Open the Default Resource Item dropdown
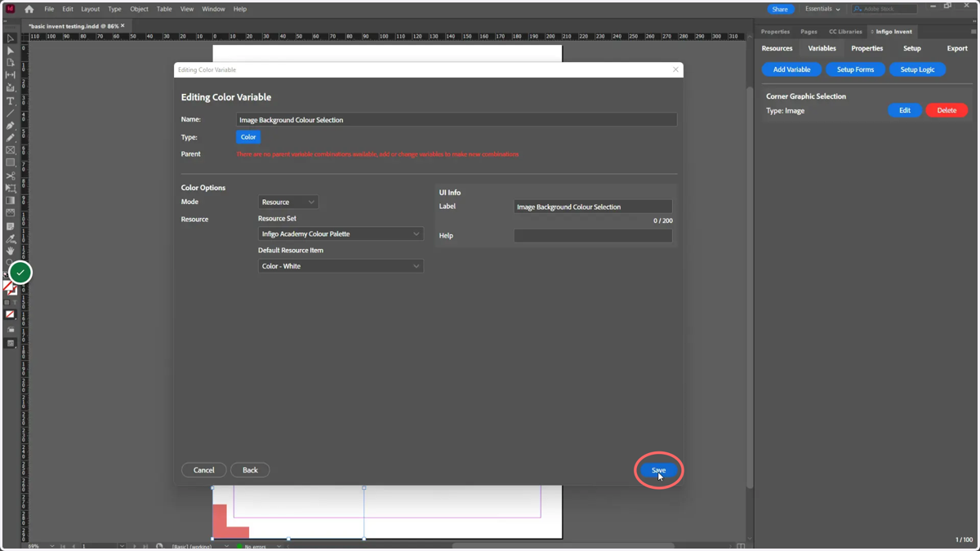The height and width of the screenshot is (551, 980). pyautogui.click(x=341, y=266)
